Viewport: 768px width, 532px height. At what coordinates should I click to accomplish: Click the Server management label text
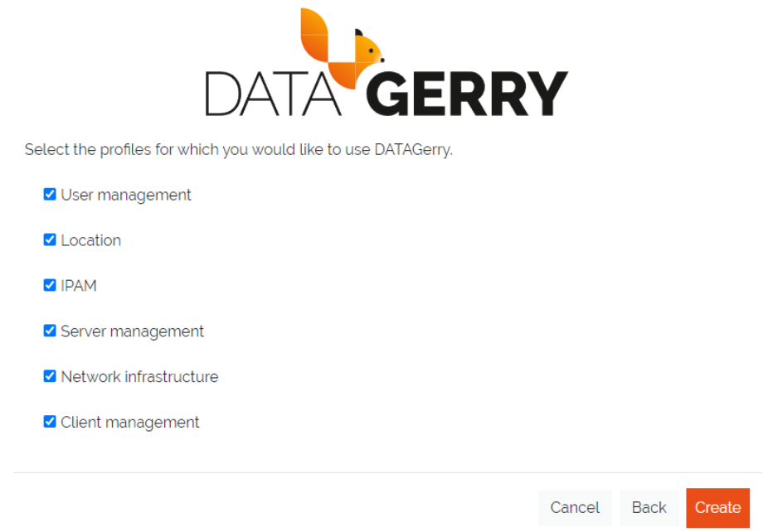tap(132, 331)
